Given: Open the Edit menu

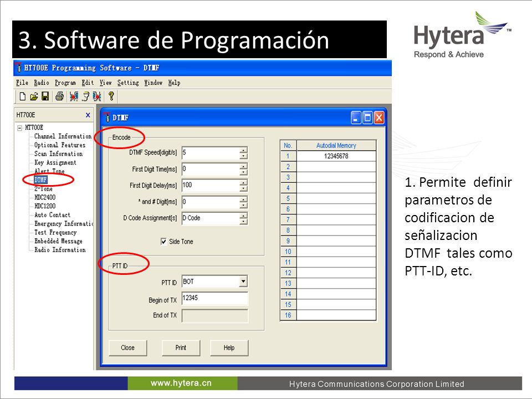Looking at the screenshot, I should 88,83.
